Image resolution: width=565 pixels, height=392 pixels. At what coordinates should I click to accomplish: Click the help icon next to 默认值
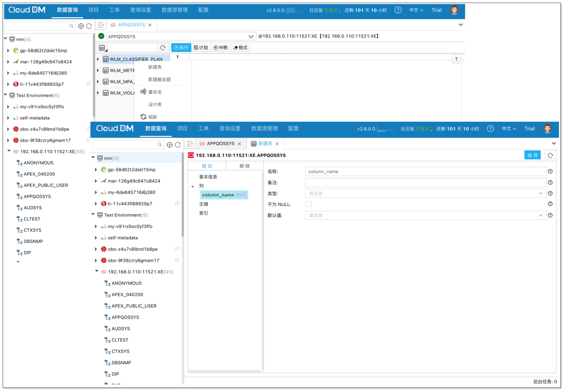tap(550, 215)
